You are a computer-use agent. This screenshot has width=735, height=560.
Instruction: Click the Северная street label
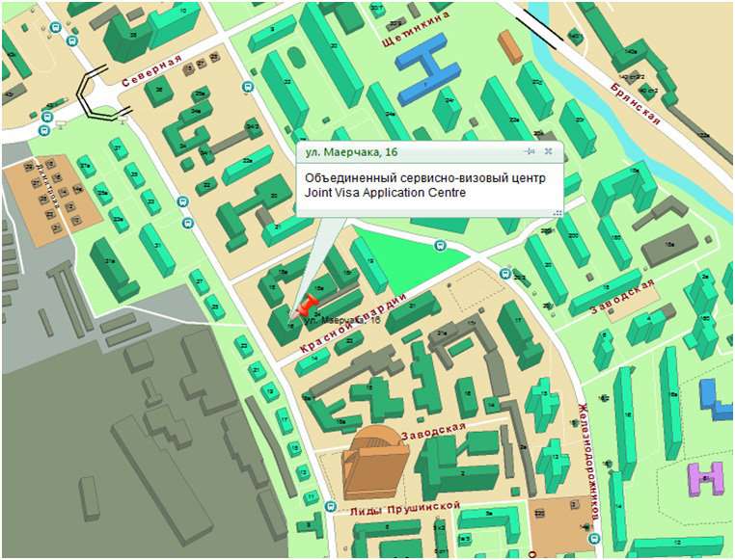[151, 70]
